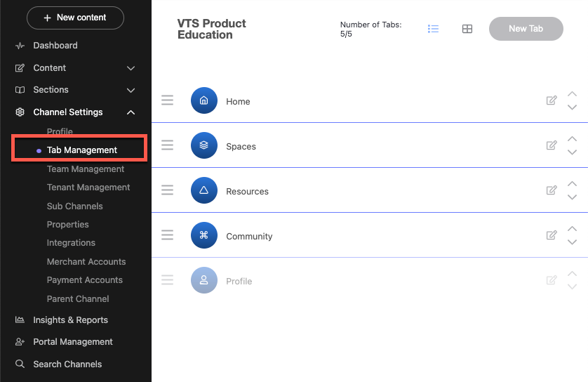Click the Profile row drag handle

pos(167,280)
